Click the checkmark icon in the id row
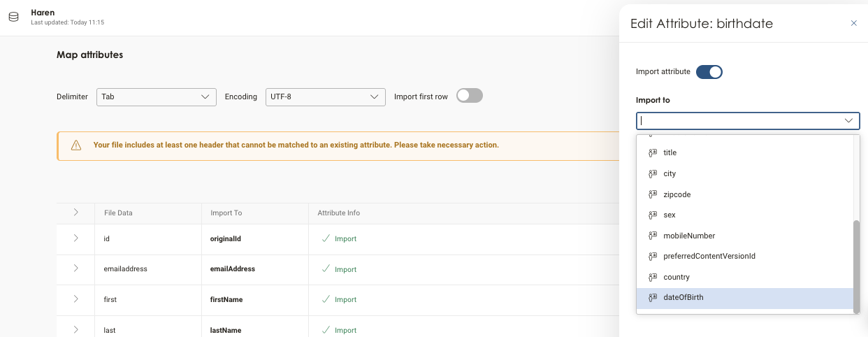This screenshot has height=337, width=868. click(x=326, y=238)
